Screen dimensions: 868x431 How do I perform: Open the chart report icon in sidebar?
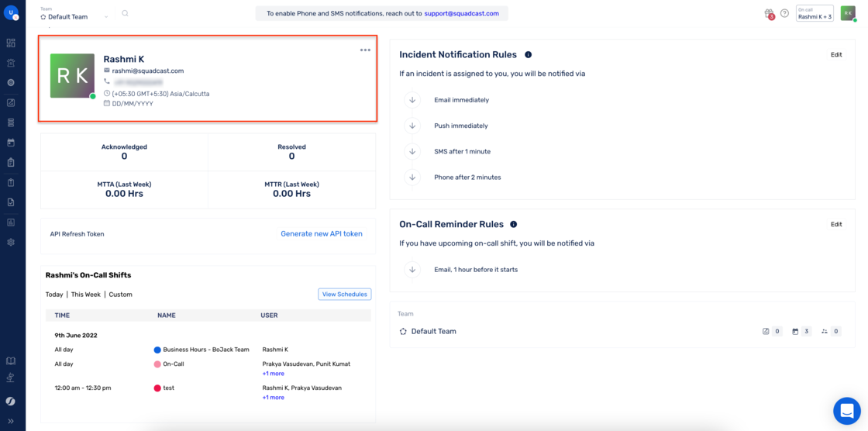11,222
